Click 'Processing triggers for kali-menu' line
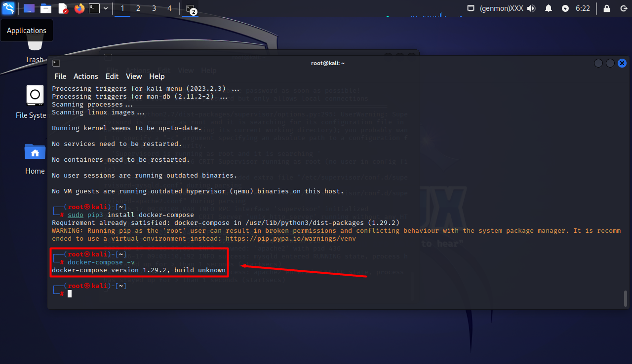The image size is (632, 364). click(146, 89)
